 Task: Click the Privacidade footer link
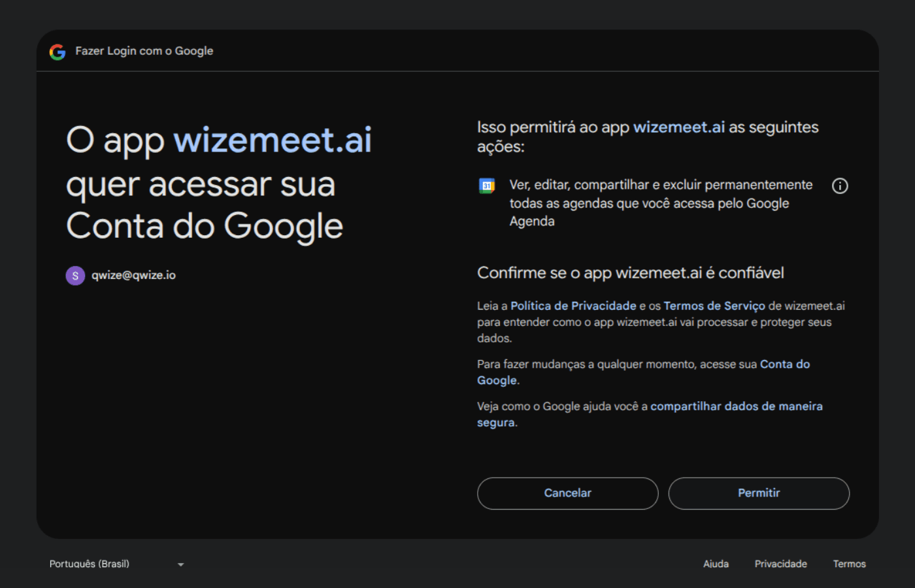[x=780, y=564]
